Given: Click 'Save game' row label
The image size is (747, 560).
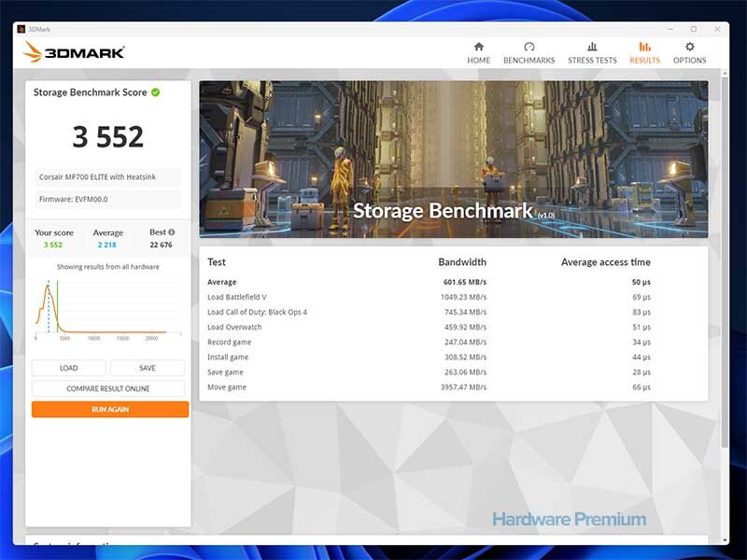Looking at the screenshot, I should 225,371.
